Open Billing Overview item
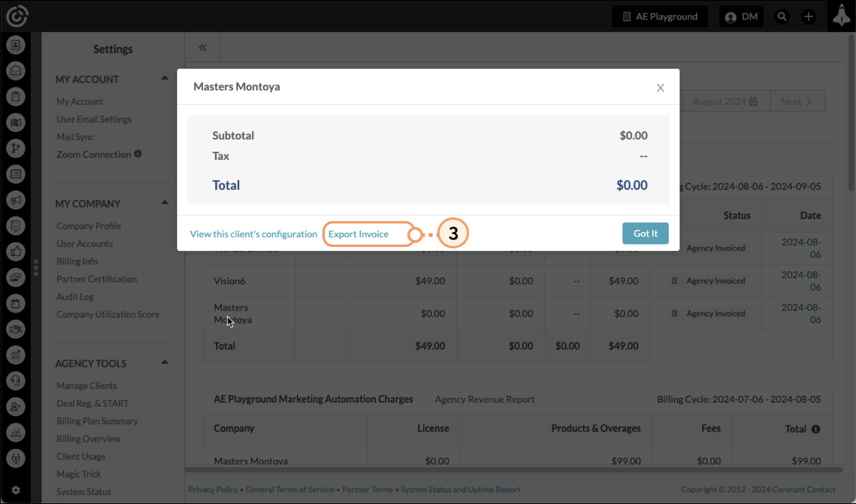Viewport: 856px width, 504px height. 88,439
